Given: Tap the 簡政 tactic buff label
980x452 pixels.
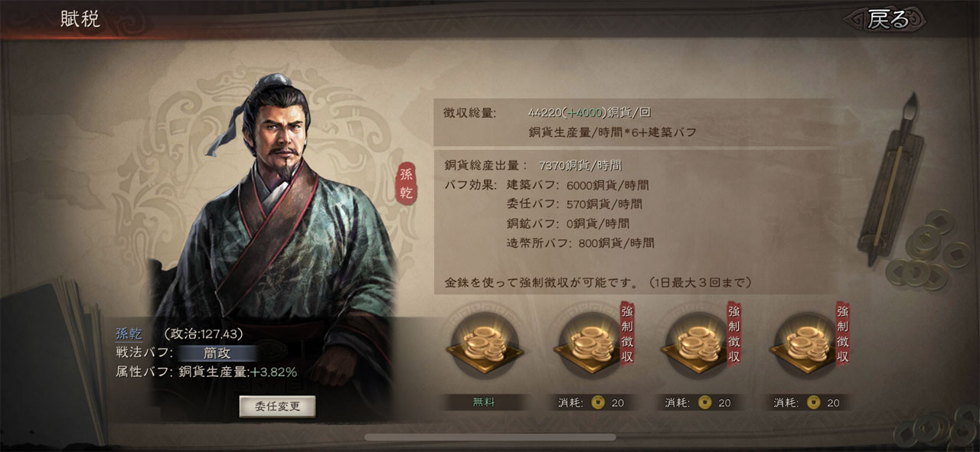Looking at the screenshot, I should coord(217,353).
